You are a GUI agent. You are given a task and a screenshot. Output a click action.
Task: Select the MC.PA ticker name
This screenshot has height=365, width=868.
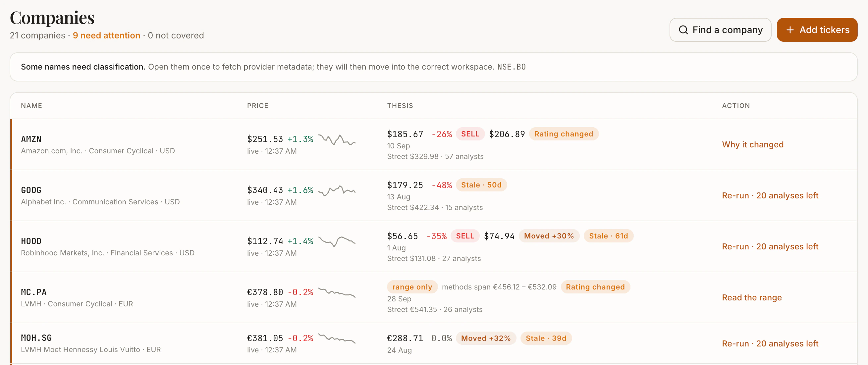(34, 292)
